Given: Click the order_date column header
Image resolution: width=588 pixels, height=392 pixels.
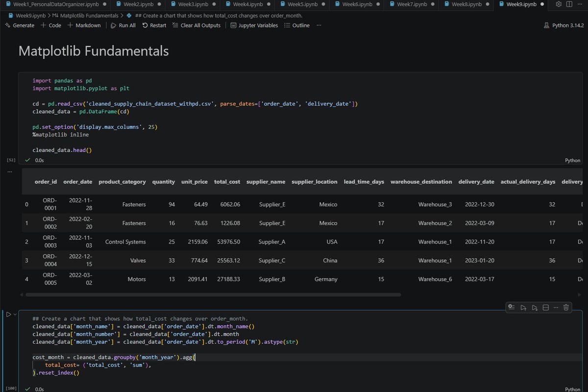Looking at the screenshot, I should click(x=77, y=182).
